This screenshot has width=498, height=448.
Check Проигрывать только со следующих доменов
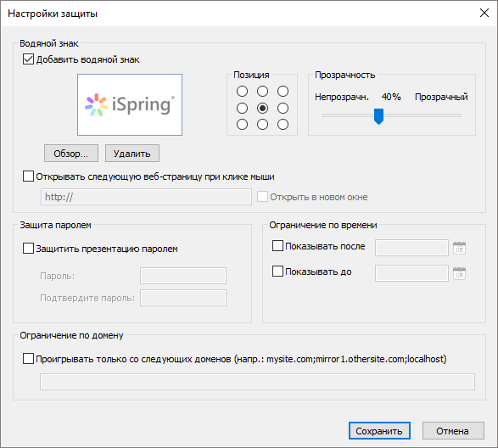[x=28, y=359]
